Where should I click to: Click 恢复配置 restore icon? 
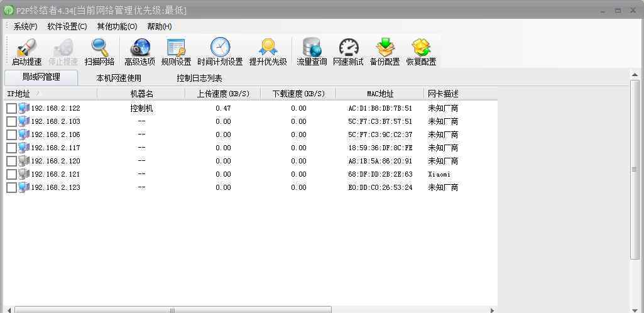click(x=421, y=47)
